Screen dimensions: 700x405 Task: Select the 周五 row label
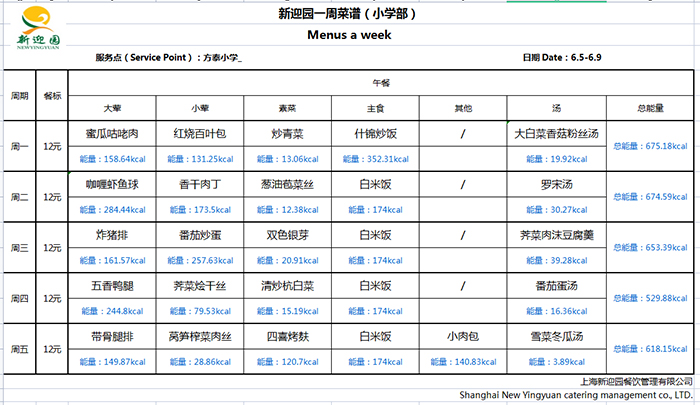tap(20, 349)
